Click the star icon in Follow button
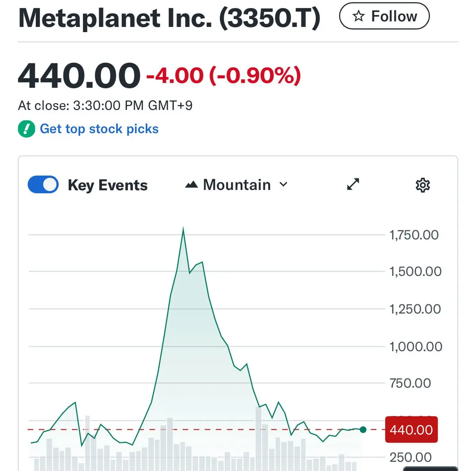The width and height of the screenshot is (476, 471). (x=359, y=16)
